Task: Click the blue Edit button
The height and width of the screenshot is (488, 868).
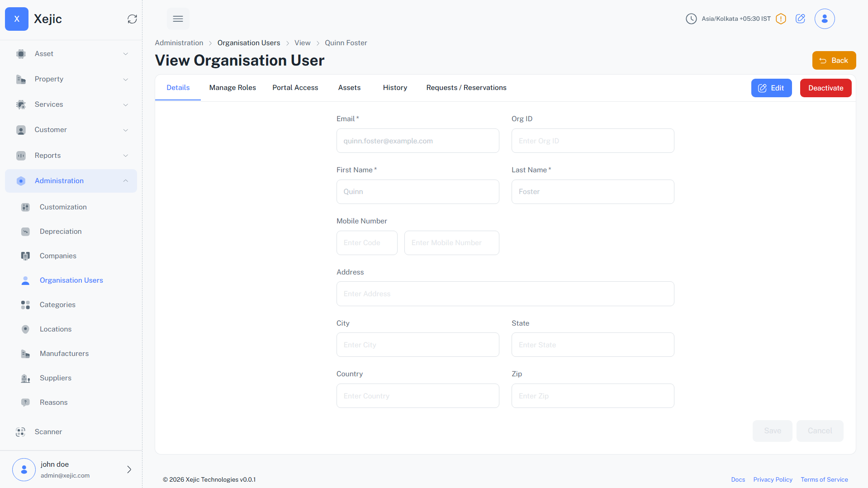Action: pos(772,88)
